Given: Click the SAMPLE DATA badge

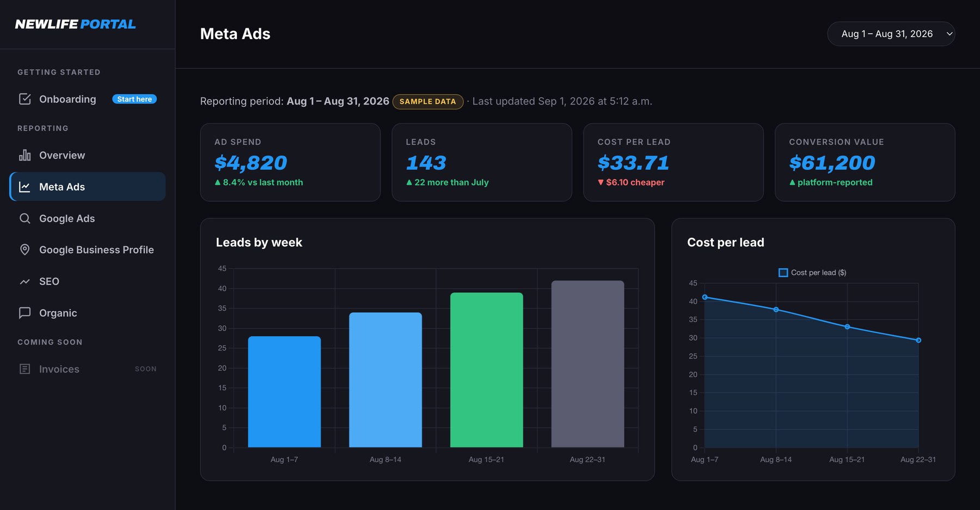Looking at the screenshot, I should point(428,102).
